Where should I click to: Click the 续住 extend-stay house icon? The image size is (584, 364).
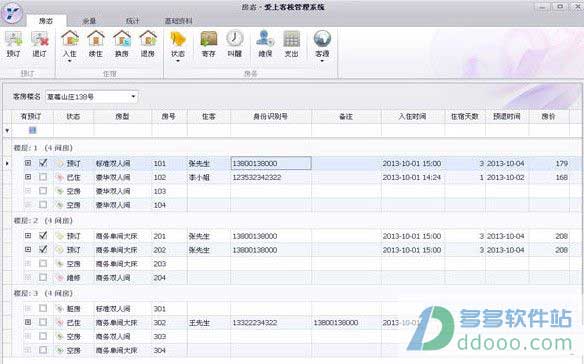tap(96, 39)
